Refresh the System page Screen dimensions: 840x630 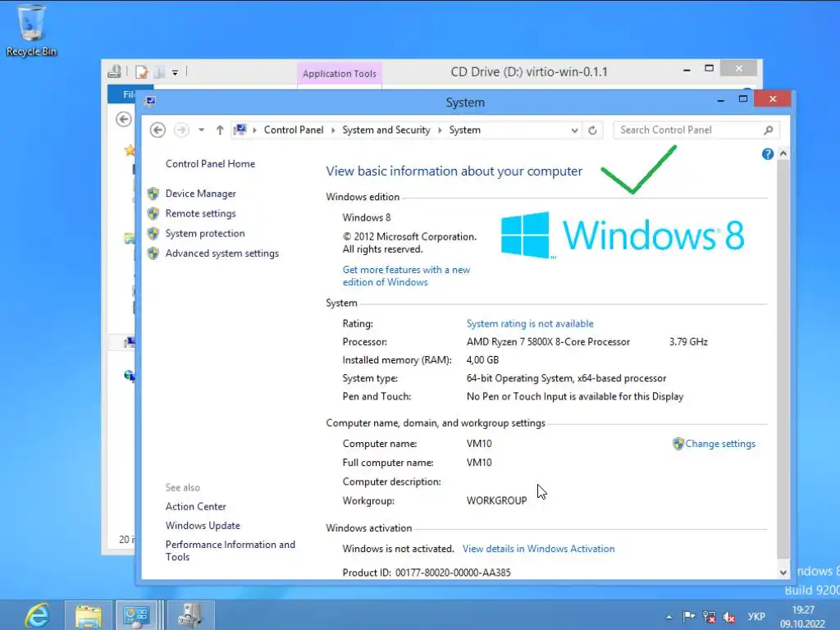pos(592,130)
